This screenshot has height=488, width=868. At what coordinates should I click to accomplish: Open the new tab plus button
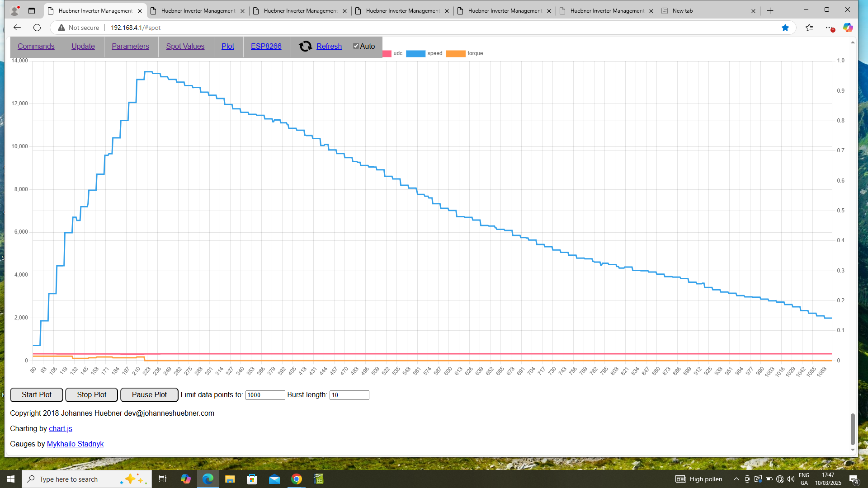770,11
